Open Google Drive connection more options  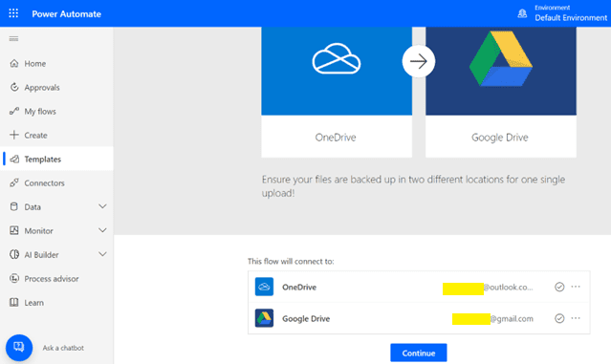[x=576, y=318]
